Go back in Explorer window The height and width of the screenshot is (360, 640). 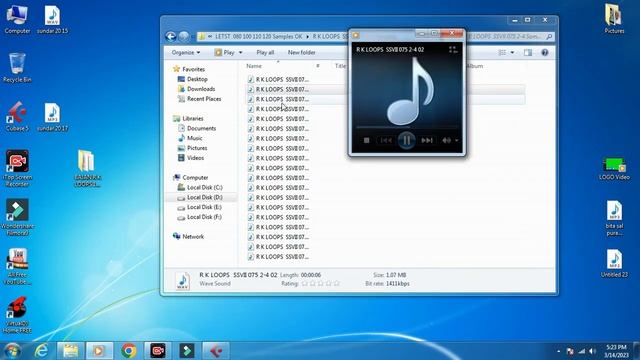171,37
